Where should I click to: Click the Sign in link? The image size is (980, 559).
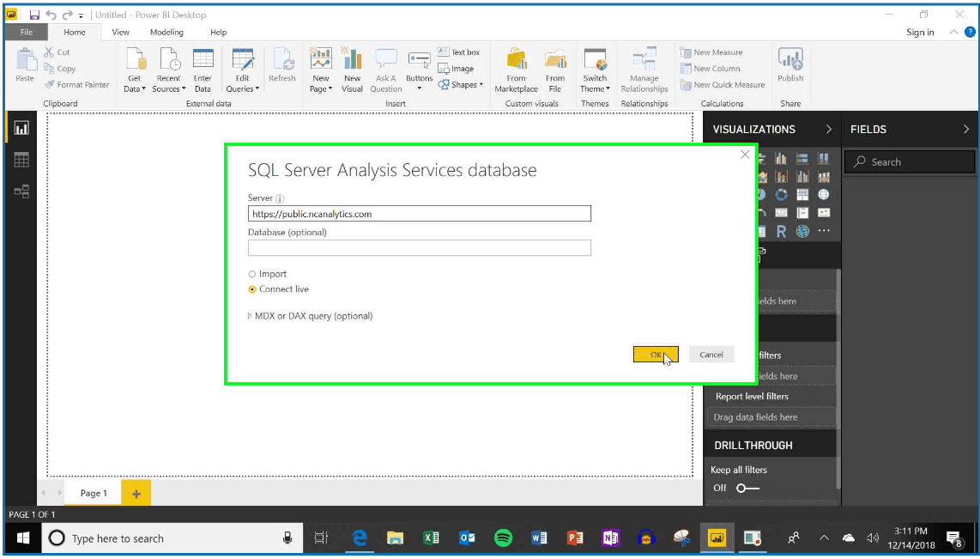[x=920, y=33]
